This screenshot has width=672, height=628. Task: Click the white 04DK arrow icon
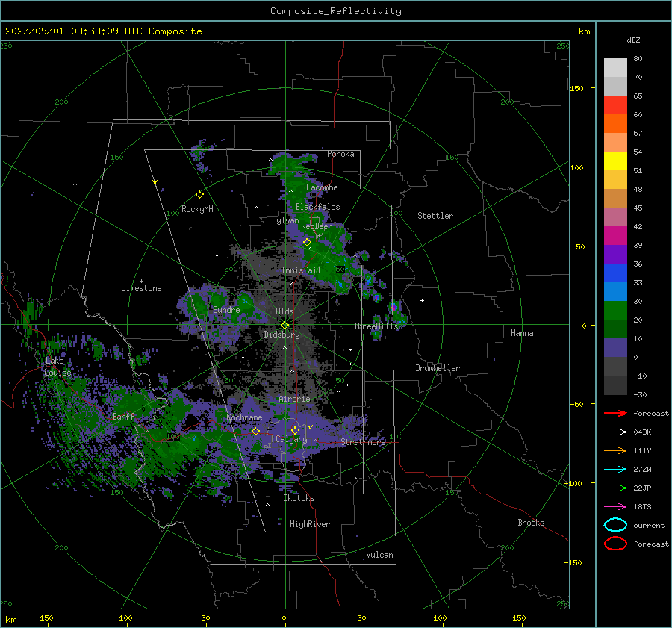click(x=615, y=432)
